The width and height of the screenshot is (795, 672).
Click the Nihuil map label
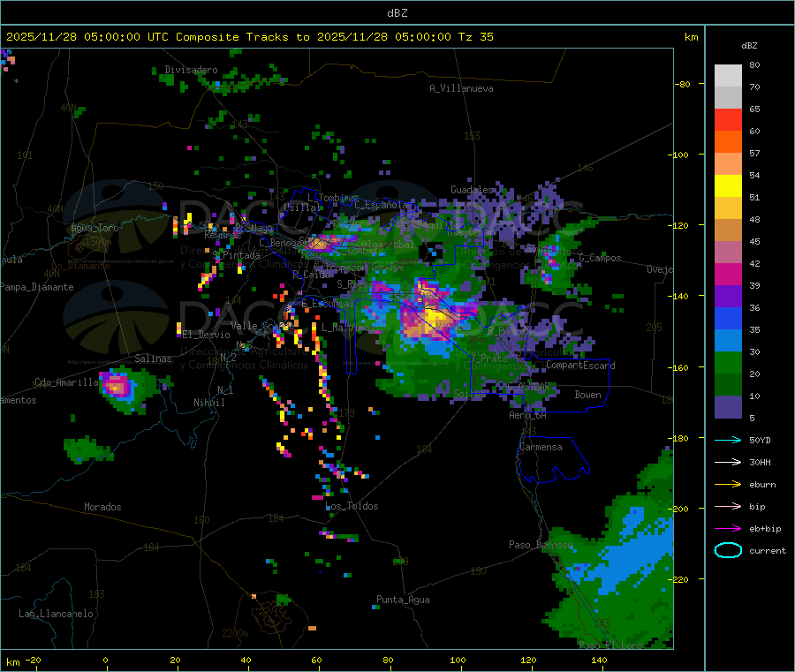point(208,403)
